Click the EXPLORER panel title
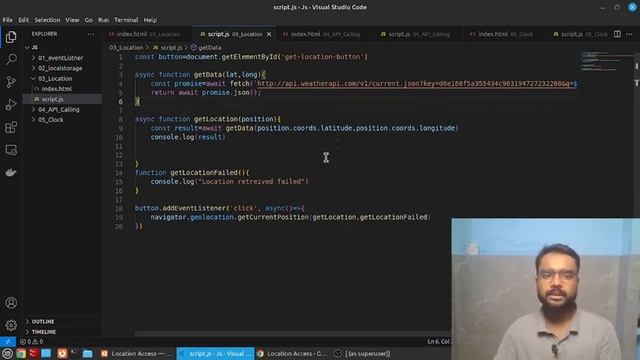 44,34
